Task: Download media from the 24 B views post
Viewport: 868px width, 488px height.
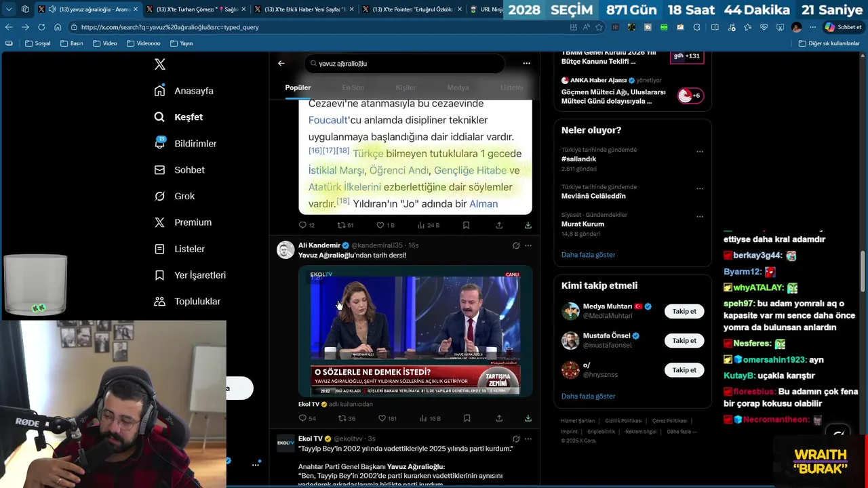Action: click(528, 225)
